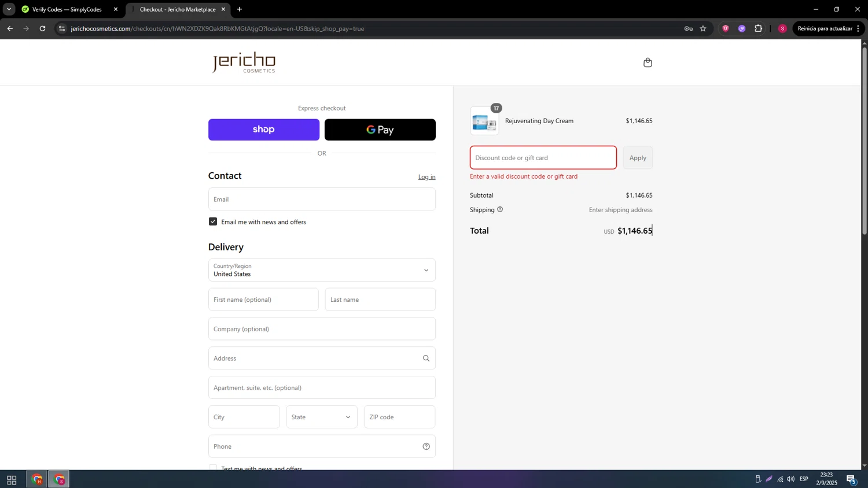The image size is (868, 488).
Task: Click the Rejuvenating Day Cream product name
Action: point(539,121)
